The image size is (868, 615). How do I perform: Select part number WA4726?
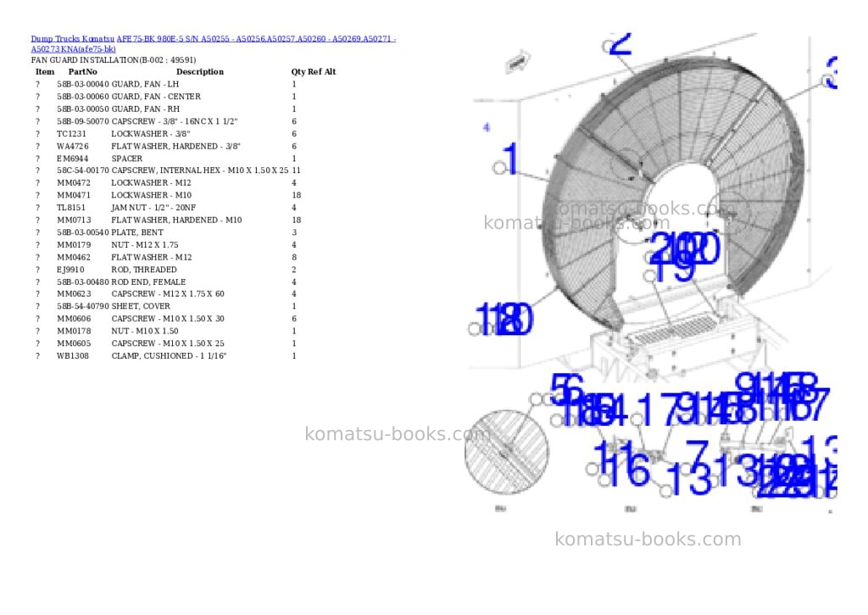tap(73, 146)
